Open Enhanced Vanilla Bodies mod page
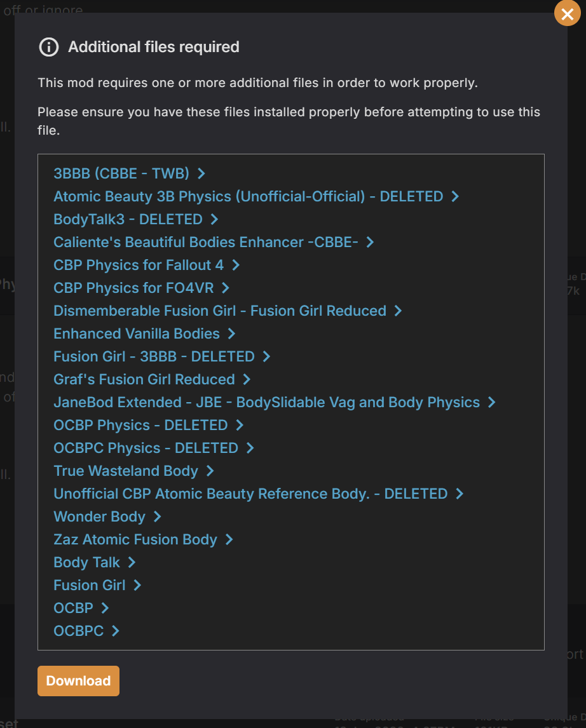 coord(137,334)
